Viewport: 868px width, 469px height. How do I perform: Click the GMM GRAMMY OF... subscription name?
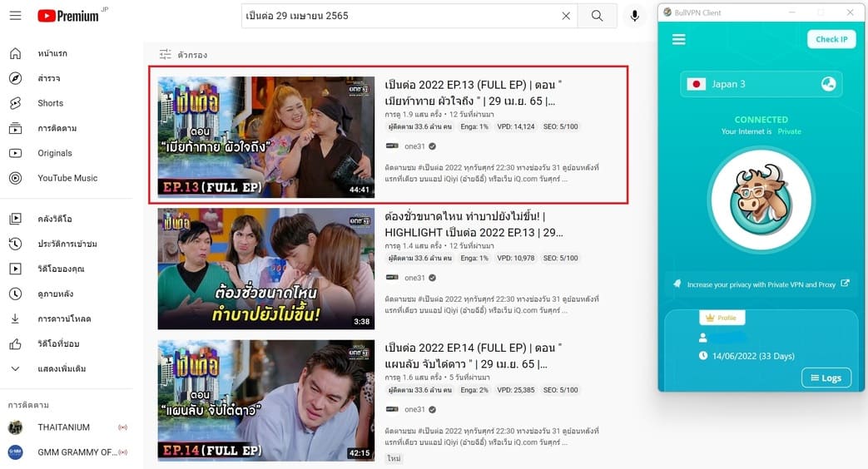point(76,452)
